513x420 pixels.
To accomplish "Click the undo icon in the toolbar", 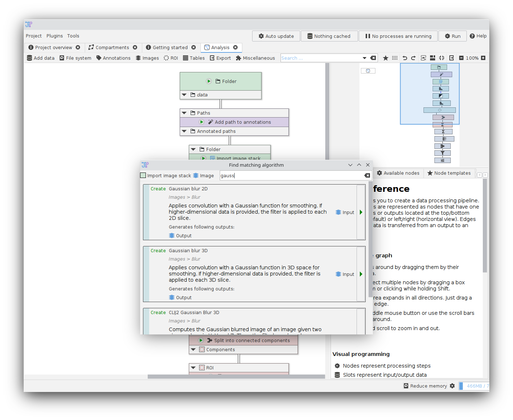I will coord(405,58).
